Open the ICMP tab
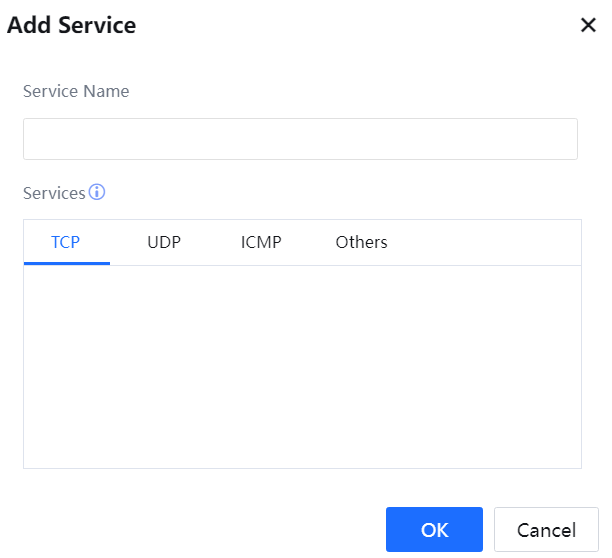The height and width of the screenshot is (558, 612). (x=261, y=242)
